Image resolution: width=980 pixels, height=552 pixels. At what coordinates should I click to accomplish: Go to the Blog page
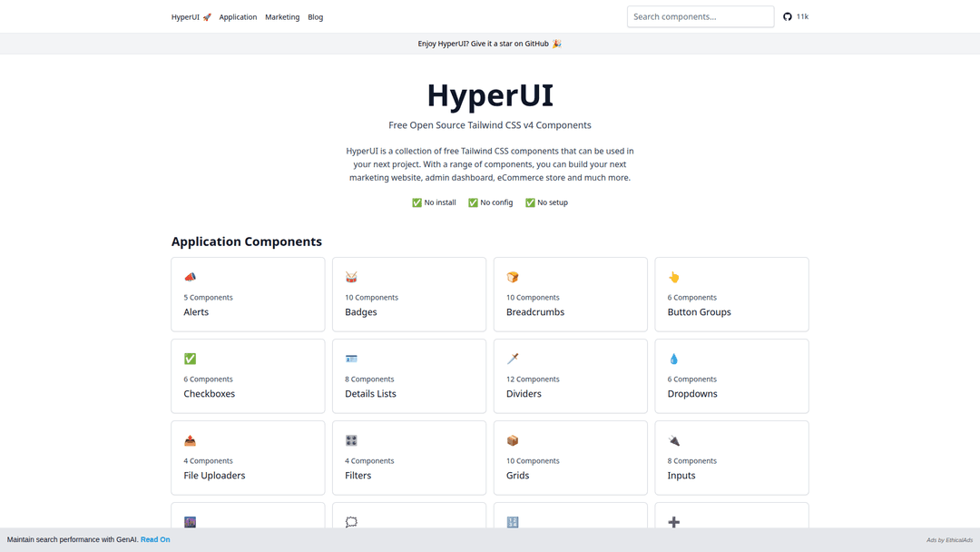click(315, 17)
